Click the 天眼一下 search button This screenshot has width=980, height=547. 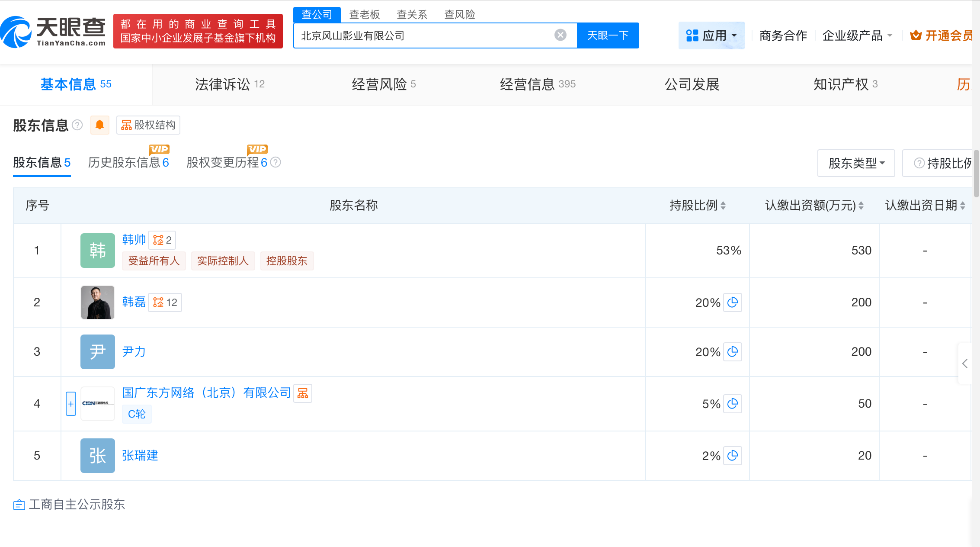(608, 35)
